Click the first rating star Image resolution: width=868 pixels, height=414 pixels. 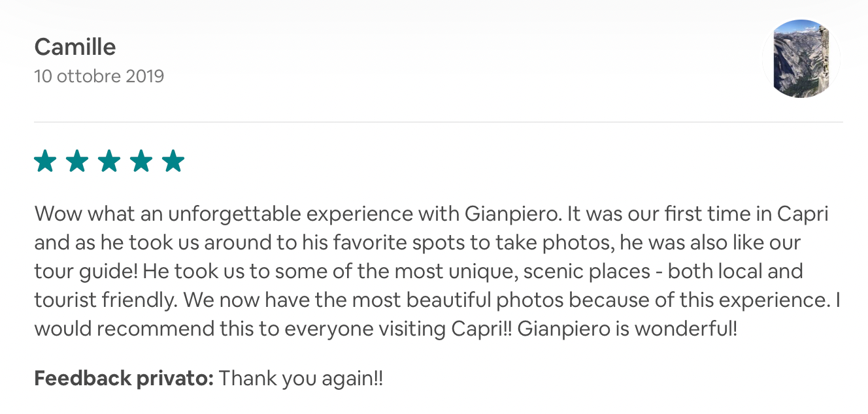(44, 161)
